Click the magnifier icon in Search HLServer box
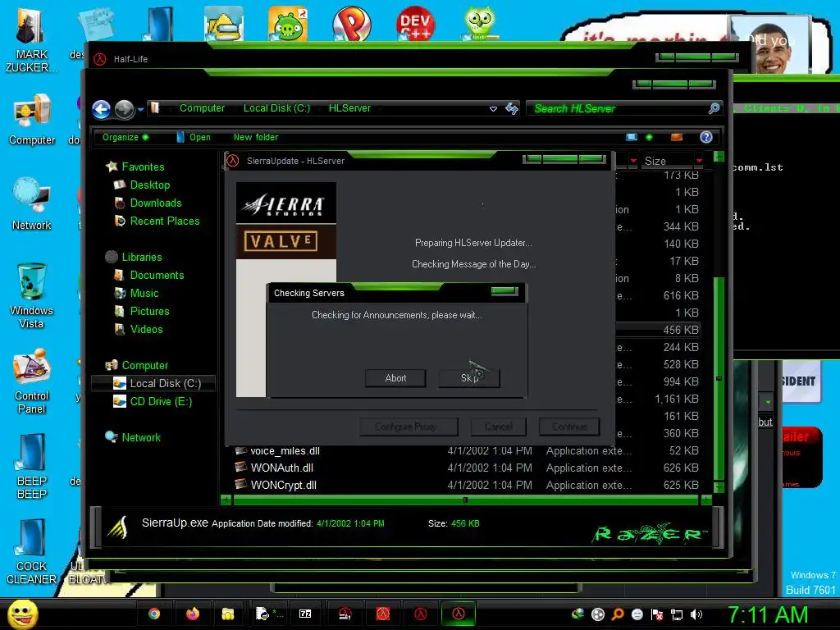 714,109
